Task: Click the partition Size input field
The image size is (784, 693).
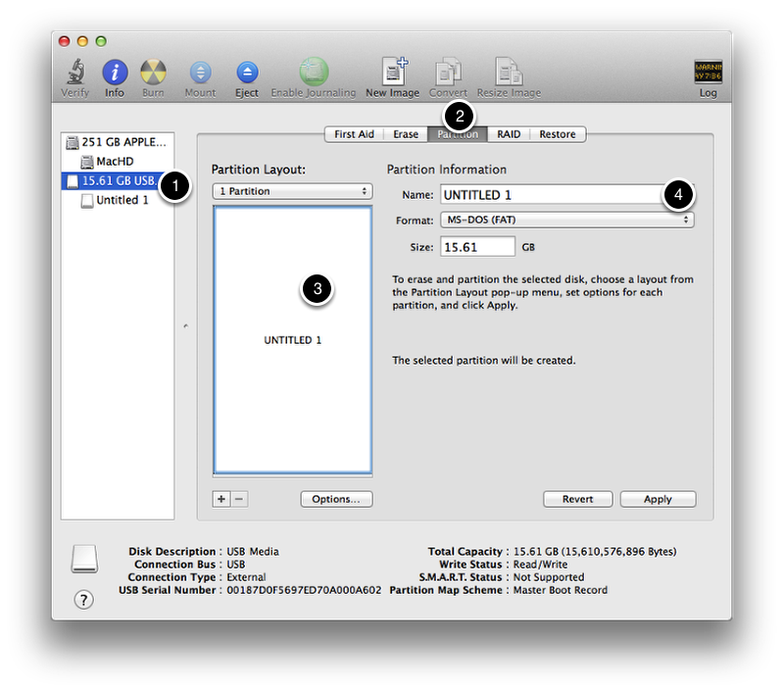Action: [477, 248]
